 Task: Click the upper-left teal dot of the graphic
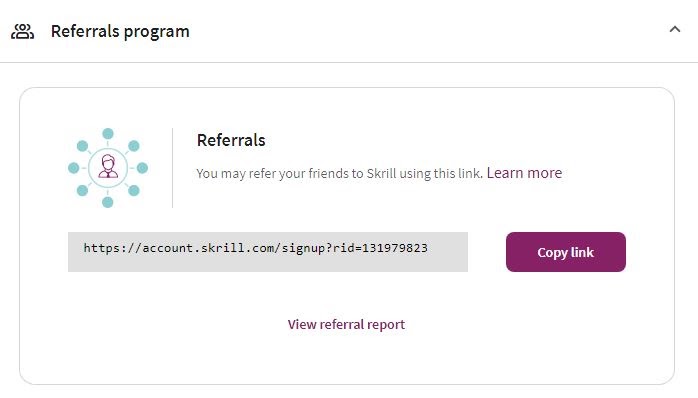(82, 146)
